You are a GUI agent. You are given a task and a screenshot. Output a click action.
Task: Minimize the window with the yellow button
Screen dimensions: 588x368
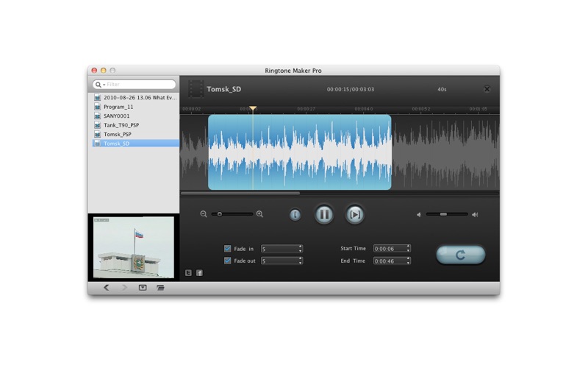click(x=104, y=70)
